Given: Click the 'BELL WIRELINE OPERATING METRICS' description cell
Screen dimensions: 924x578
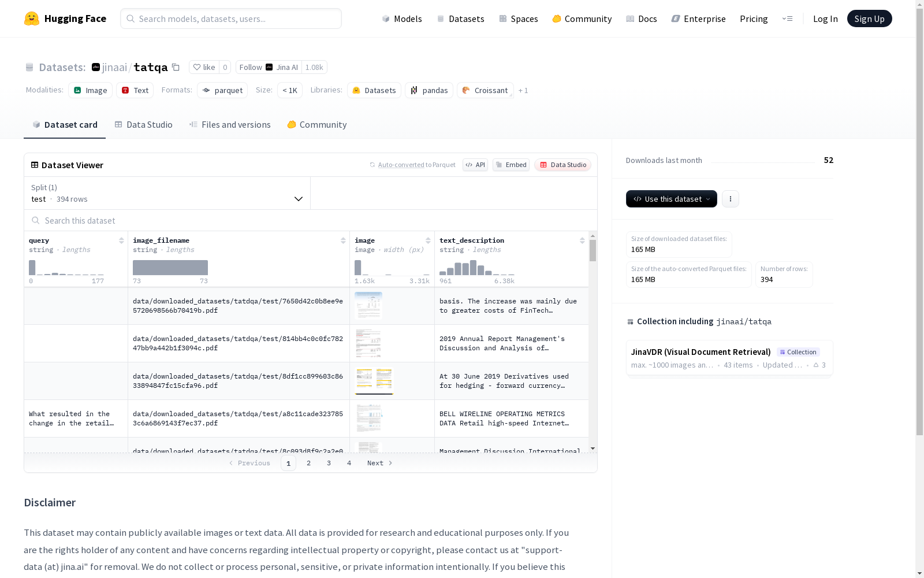Looking at the screenshot, I should (x=512, y=418).
